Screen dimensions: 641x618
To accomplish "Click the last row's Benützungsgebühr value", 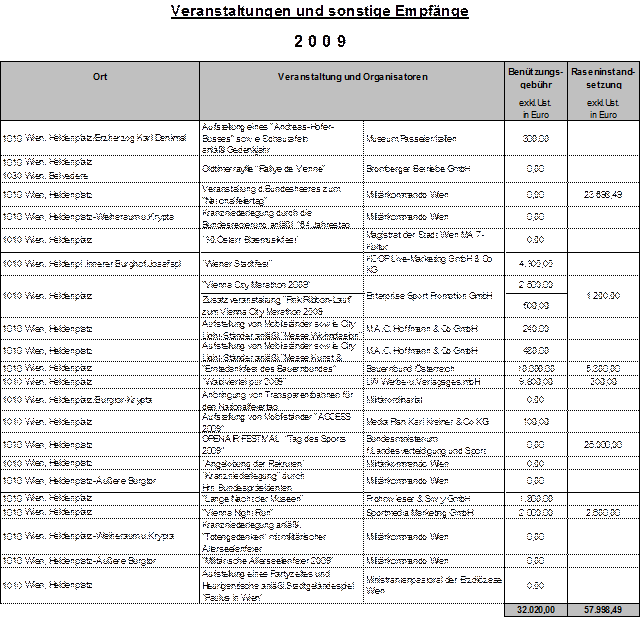I will [535, 587].
